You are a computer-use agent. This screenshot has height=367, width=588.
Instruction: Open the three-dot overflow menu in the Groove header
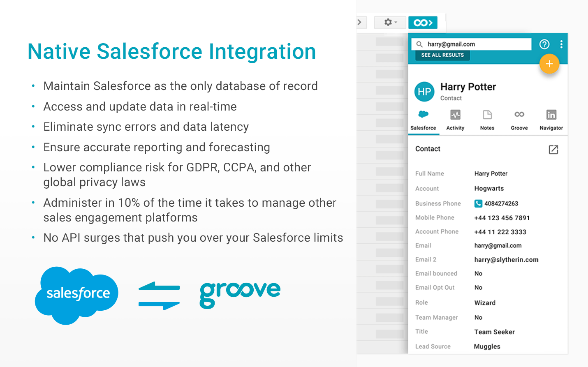click(561, 44)
